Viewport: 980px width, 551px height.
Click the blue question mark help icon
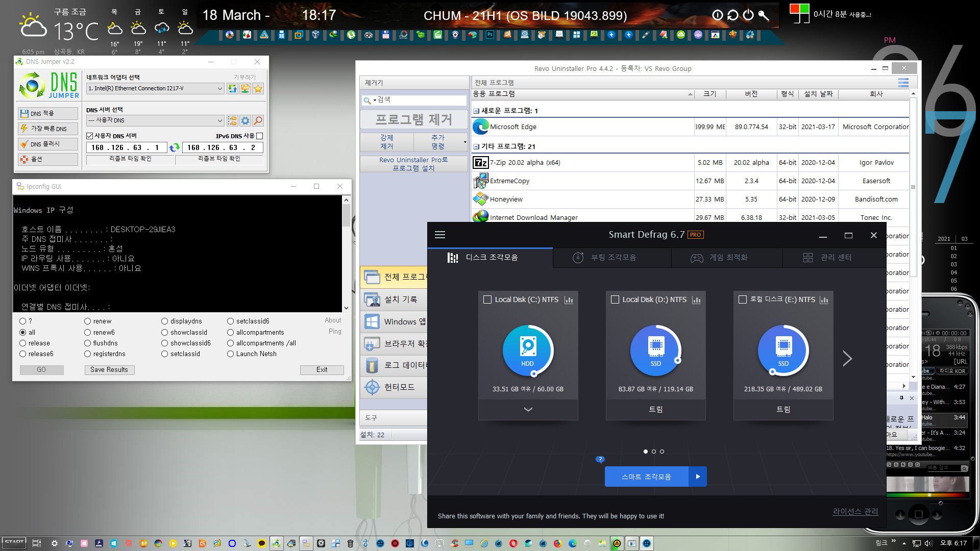[x=600, y=459]
